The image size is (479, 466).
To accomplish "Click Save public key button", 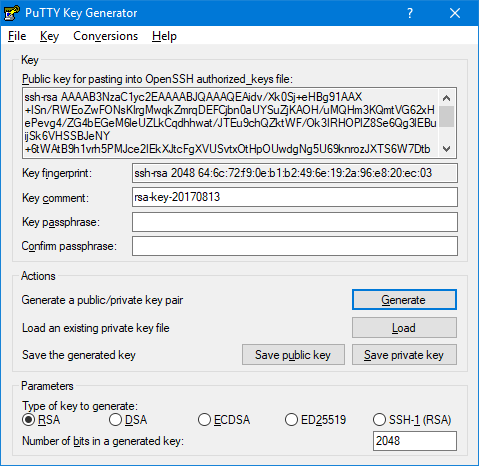I will 293,355.
